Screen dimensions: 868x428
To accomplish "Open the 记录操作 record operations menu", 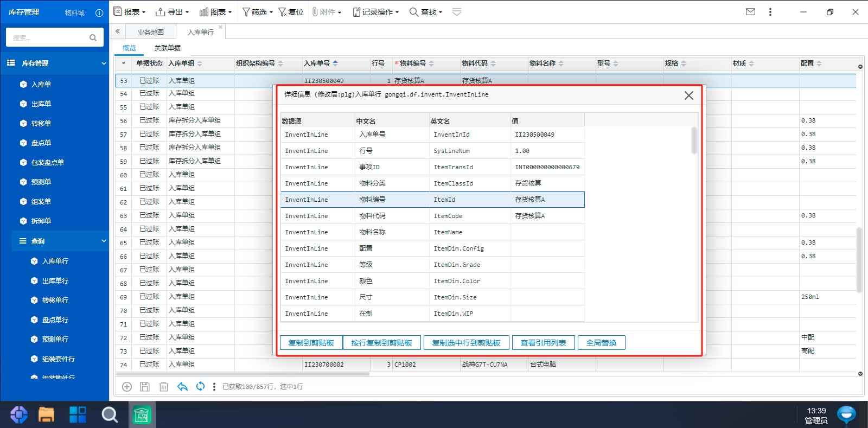I will (375, 12).
